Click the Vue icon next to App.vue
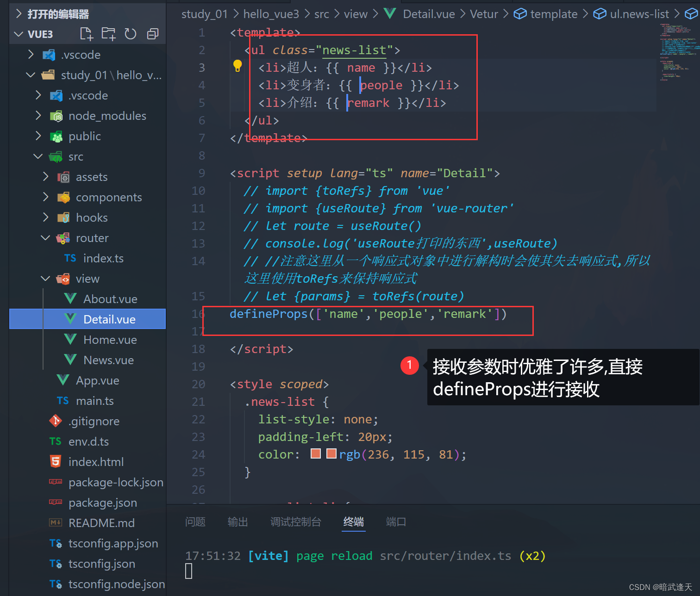The image size is (700, 596). [63, 380]
